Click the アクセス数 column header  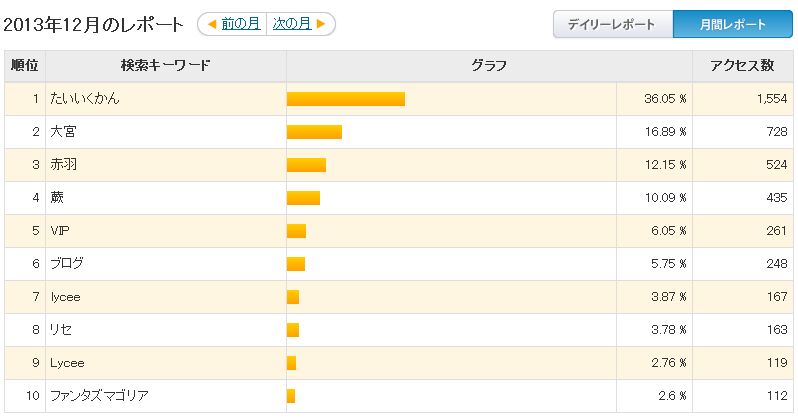pyautogui.click(x=743, y=66)
